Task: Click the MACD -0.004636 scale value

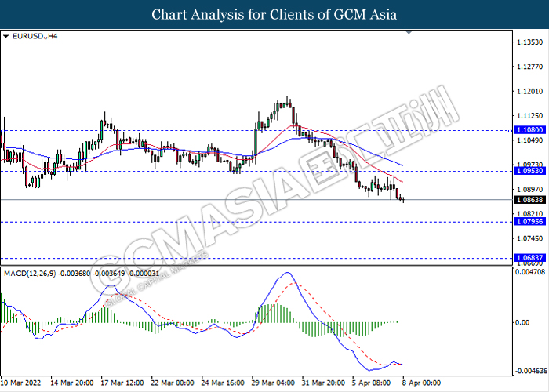Action: pos(532,371)
